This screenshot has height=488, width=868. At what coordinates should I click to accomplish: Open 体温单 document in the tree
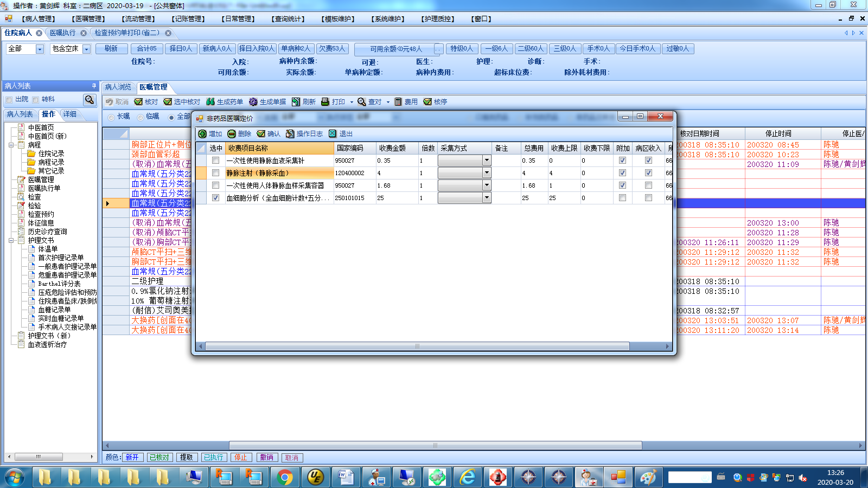pyautogui.click(x=48, y=249)
